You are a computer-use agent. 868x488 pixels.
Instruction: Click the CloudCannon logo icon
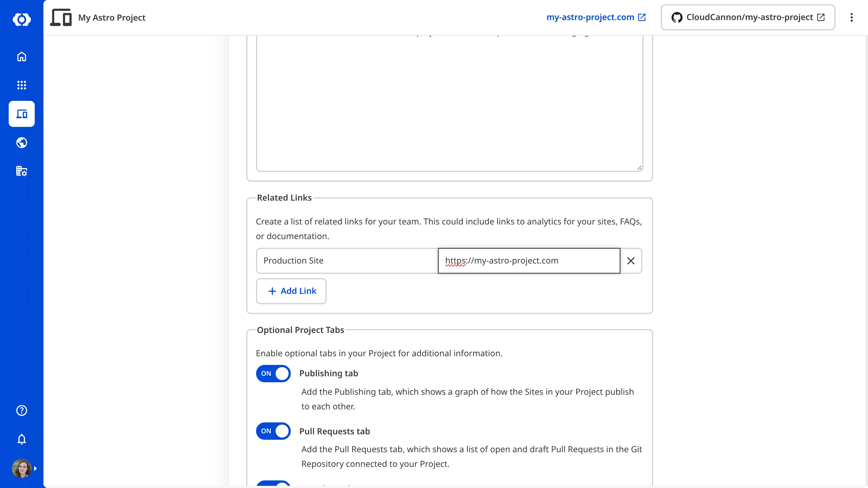click(x=22, y=19)
